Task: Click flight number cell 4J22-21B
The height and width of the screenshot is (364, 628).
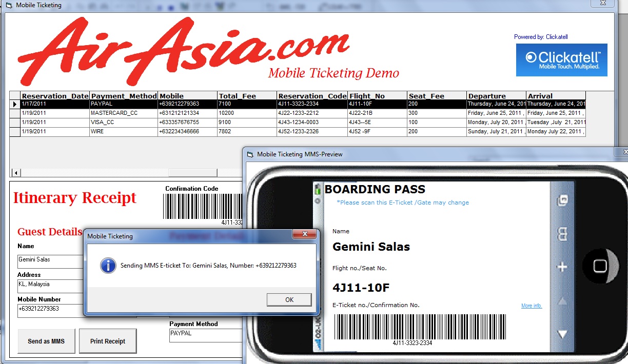Action: [378, 113]
